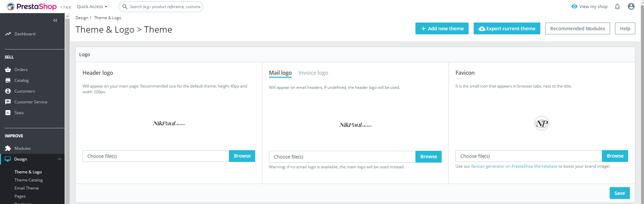Click Browse for the Header logo
This screenshot has width=644, height=204.
[242, 156]
